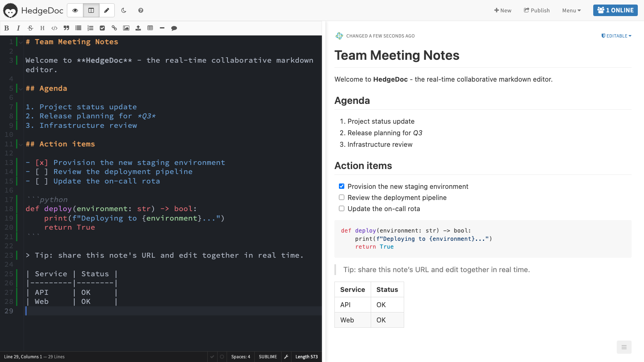Click the Action items heading in preview

click(363, 166)
